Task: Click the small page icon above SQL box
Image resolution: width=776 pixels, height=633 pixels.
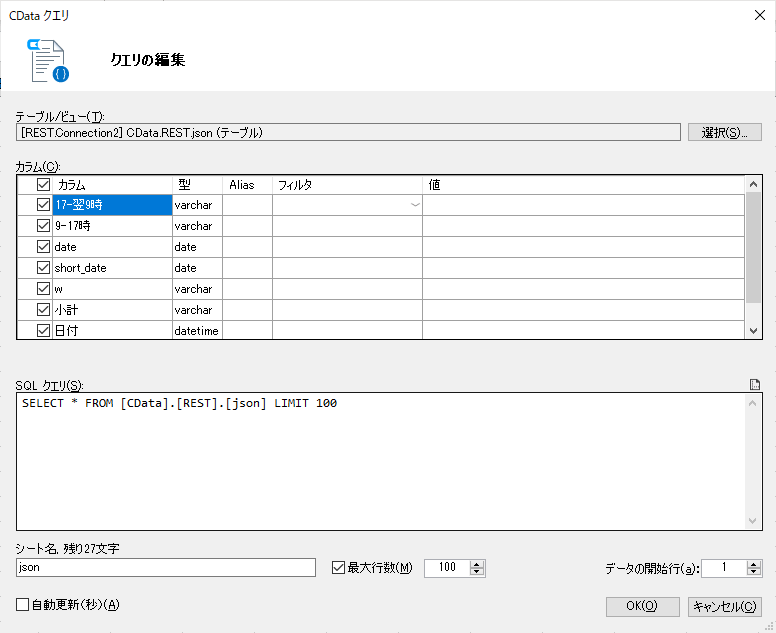Action: 755,385
